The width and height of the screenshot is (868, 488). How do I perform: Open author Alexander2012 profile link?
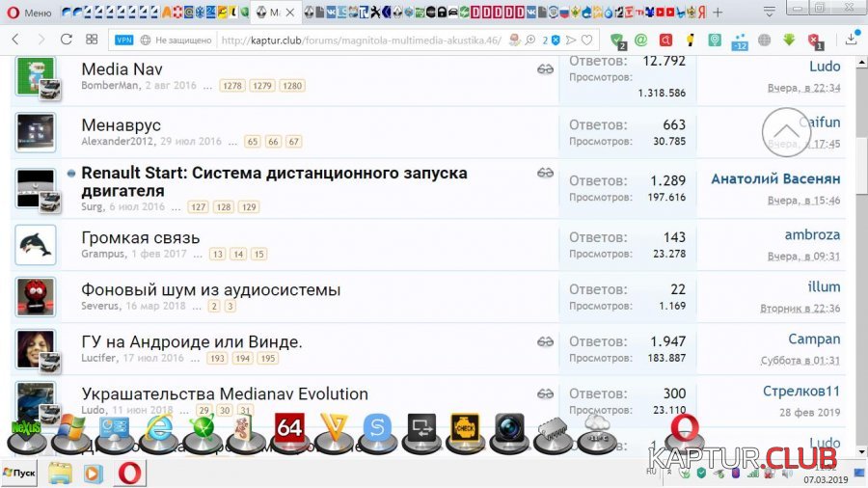tap(119, 141)
